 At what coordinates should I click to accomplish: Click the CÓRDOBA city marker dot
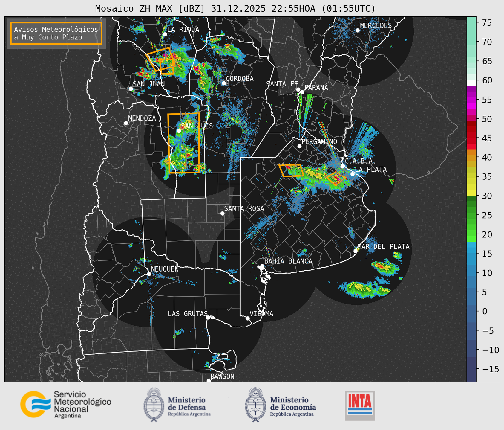224,83
